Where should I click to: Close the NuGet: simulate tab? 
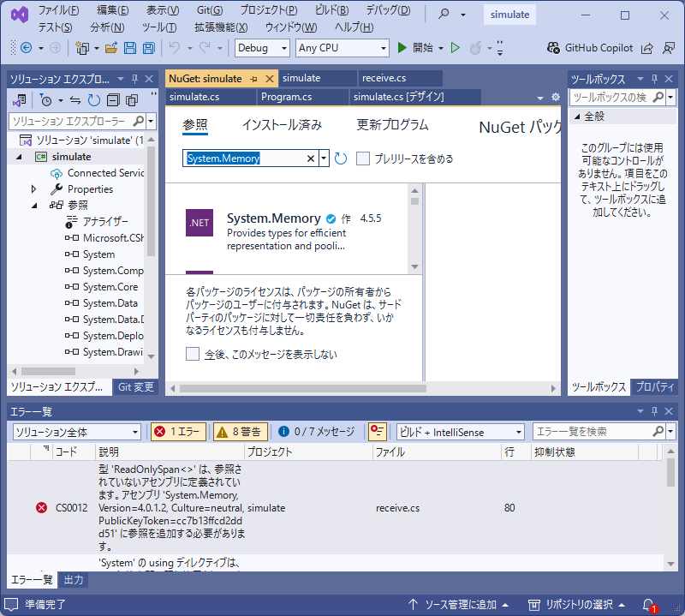(x=270, y=79)
